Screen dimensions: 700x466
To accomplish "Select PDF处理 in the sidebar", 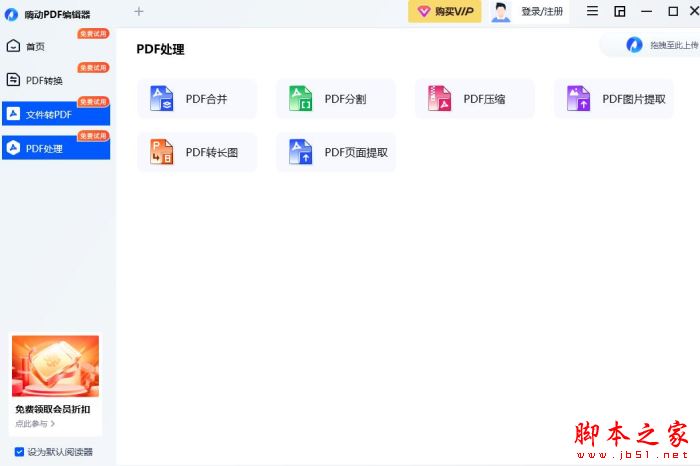I will tap(56, 148).
